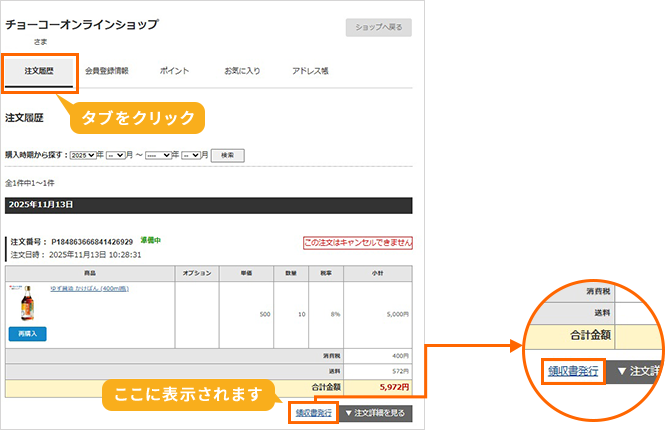Expand the end month dropdown
Viewport: 665px width, 430px height.
tap(191, 155)
